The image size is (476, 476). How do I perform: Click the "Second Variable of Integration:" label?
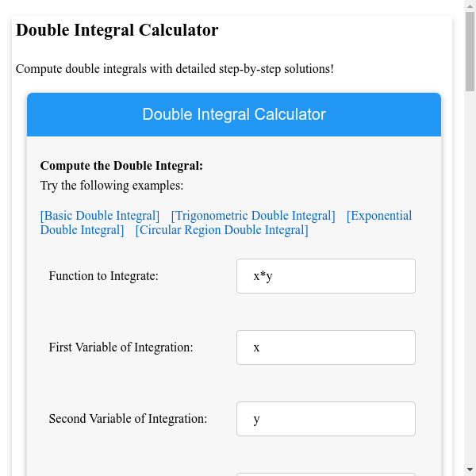[128, 419]
